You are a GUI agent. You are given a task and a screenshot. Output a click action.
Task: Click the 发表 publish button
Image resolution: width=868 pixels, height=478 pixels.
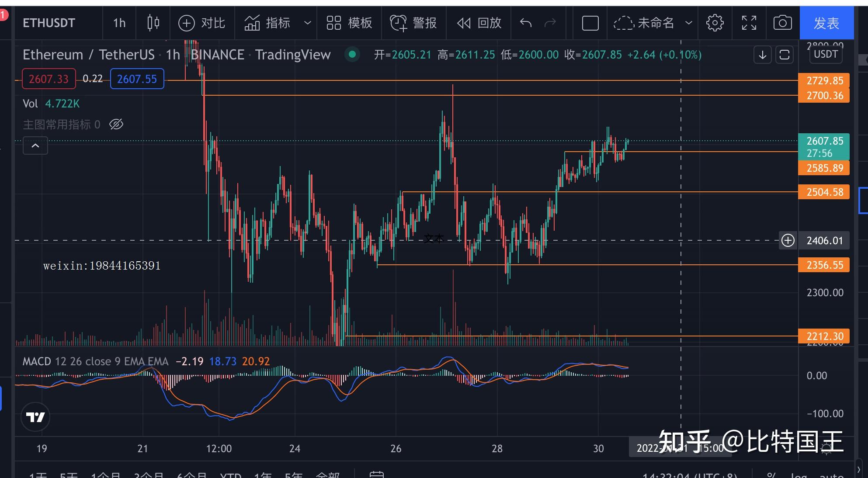click(826, 23)
